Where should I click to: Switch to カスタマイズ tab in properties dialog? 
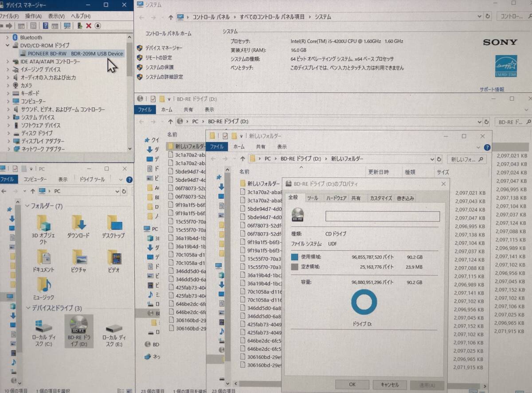(x=381, y=198)
